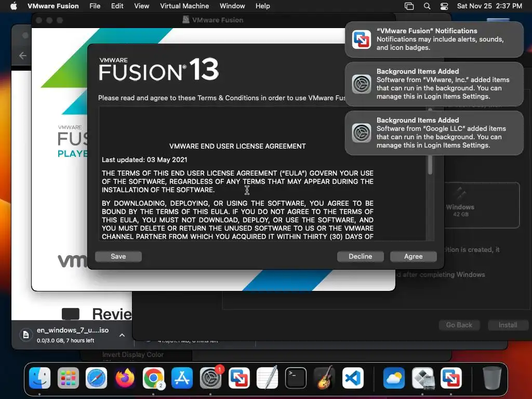Select the Windows 42 GB partition in the background window
The image size is (532, 399).
coord(482,205)
